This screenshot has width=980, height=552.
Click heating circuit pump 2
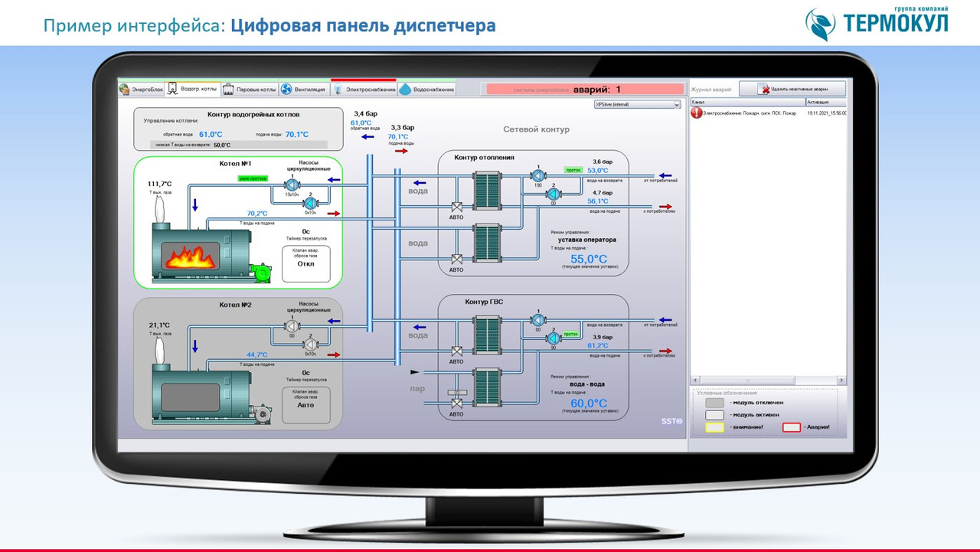point(553,194)
